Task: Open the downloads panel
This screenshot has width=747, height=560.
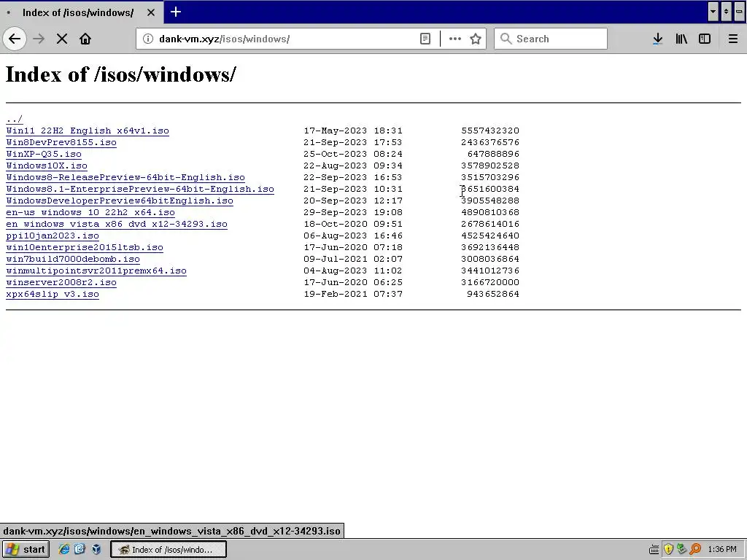Action: [x=657, y=39]
